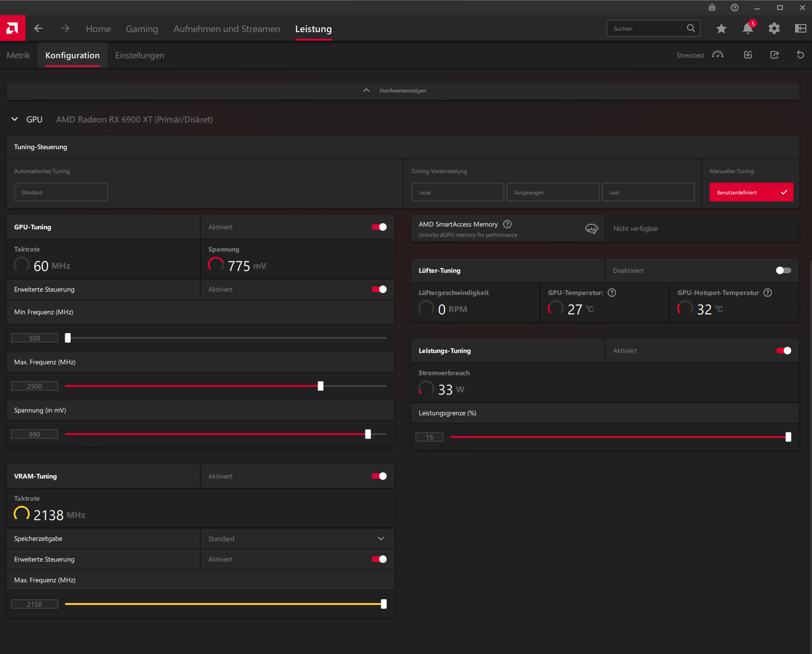Click the search magnifier icon
Image resolution: width=812 pixels, height=654 pixels.
691,28
